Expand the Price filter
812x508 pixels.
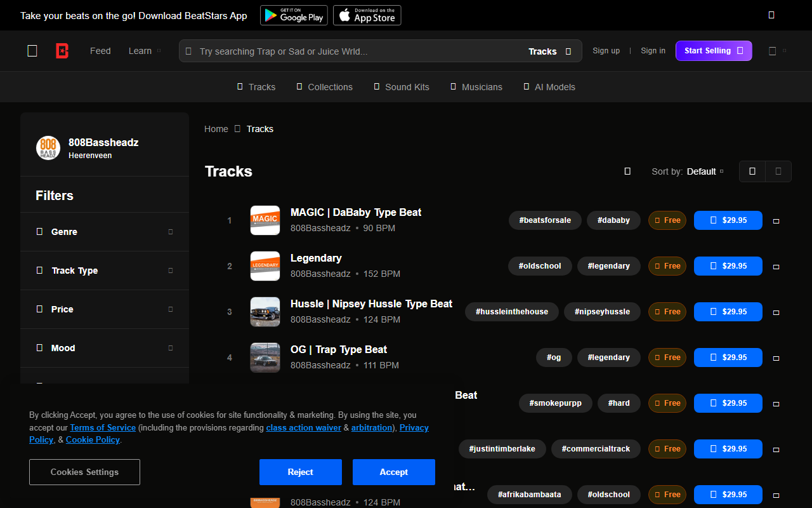105,309
